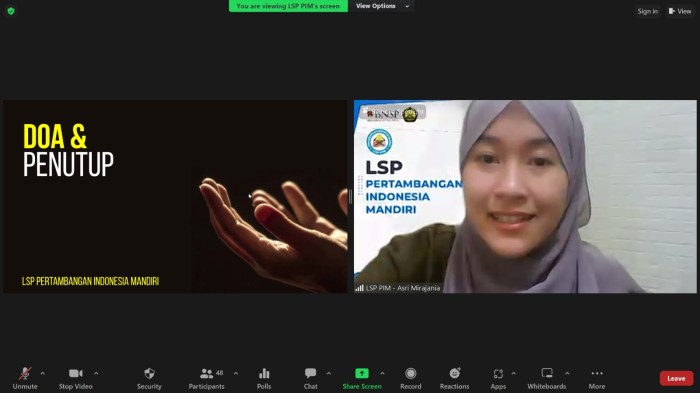Click the participant count 48

pos(219,372)
